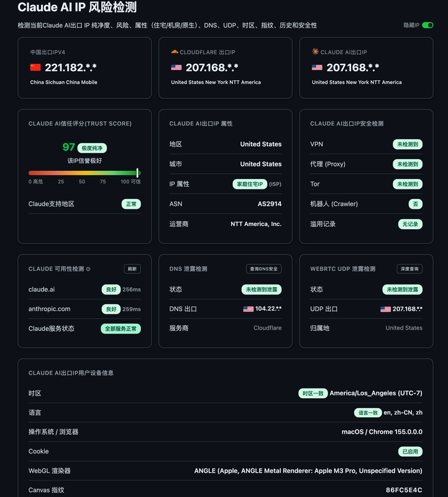Image resolution: width=448 pixels, height=497 pixels.
Task: Click US flag in Cloudflare 出口IP card
Action: (x=176, y=67)
